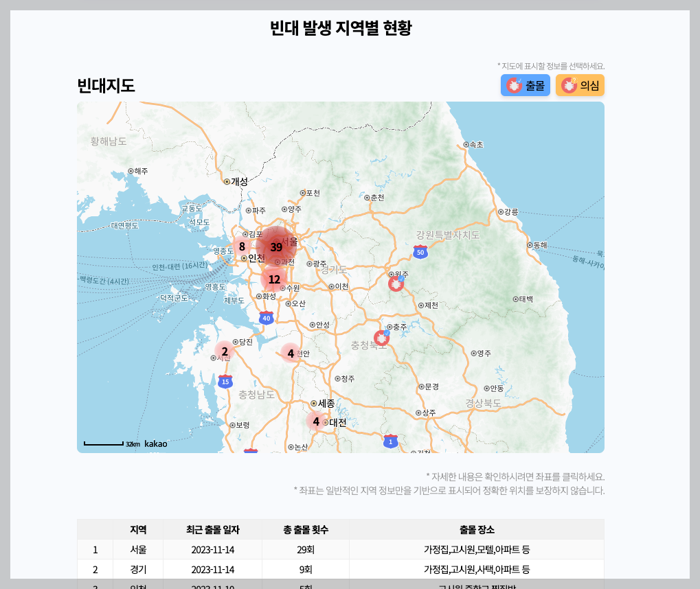Click the expressway 50 route shield on map

(419, 251)
